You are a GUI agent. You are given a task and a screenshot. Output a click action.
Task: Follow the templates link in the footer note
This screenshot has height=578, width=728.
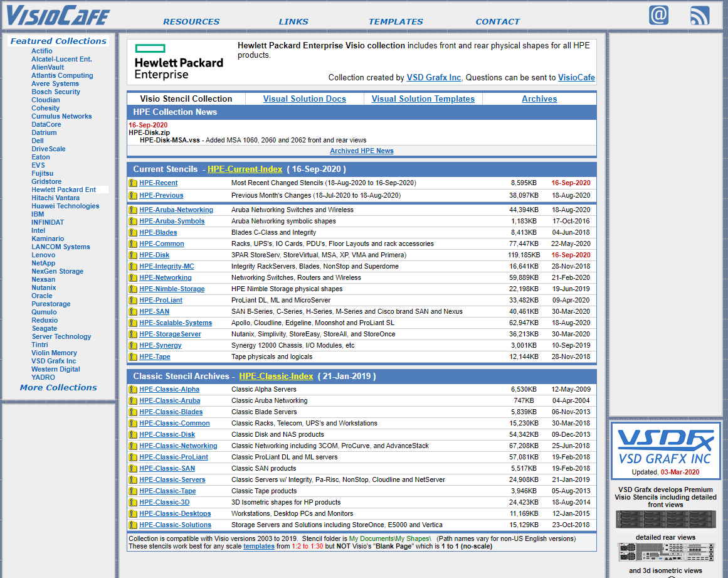(x=258, y=547)
